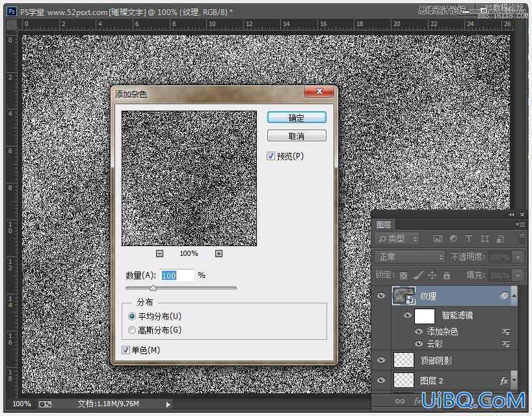Viewport: 532px width, 416px height.
Task: Click 100% zoom label under preview
Action: (x=189, y=254)
